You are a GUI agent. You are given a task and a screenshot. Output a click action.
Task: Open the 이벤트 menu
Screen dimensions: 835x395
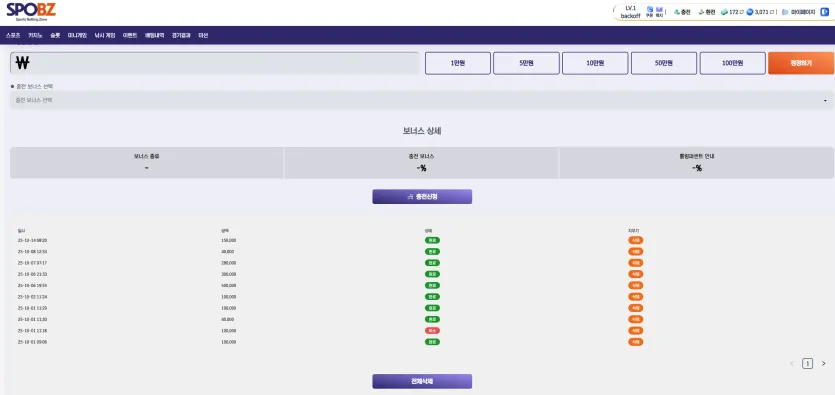130,36
